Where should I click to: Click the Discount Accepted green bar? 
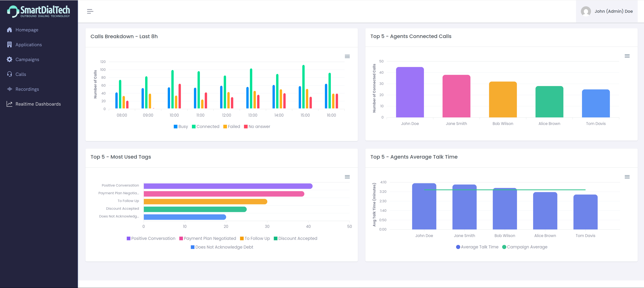coord(195,209)
